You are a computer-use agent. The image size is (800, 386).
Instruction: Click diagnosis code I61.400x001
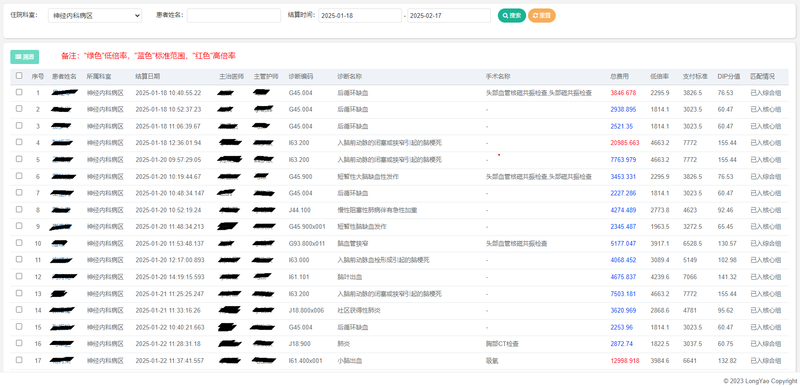306,361
